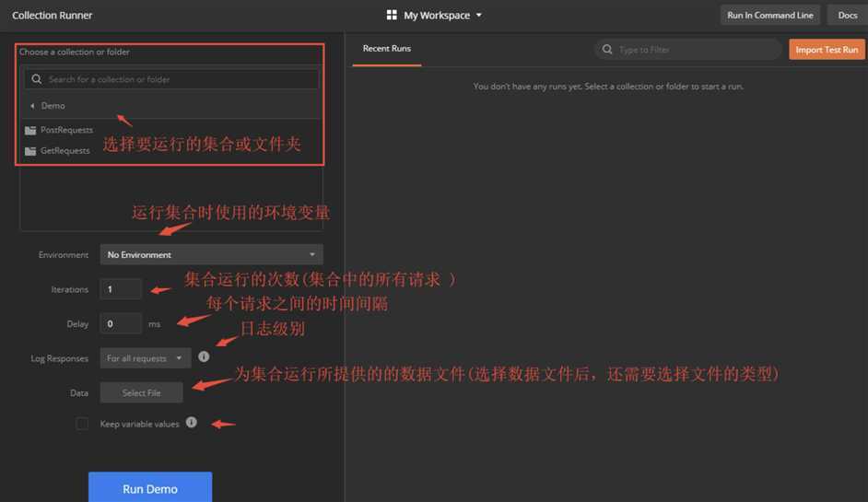
Task: Click the Type to Filter field
Action: coord(688,49)
